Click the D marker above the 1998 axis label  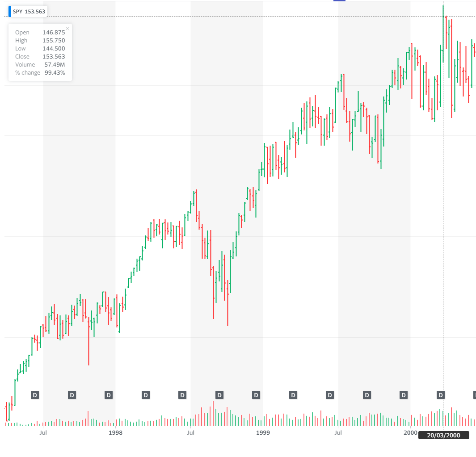(x=108, y=395)
